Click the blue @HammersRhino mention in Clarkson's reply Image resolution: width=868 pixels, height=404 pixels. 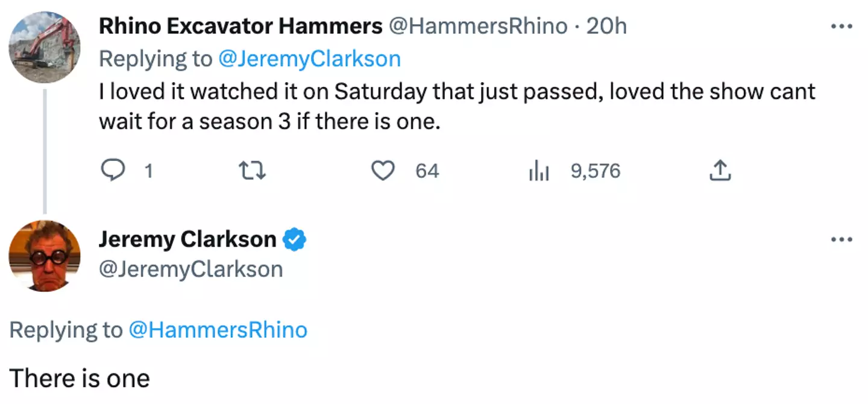pyautogui.click(x=218, y=330)
